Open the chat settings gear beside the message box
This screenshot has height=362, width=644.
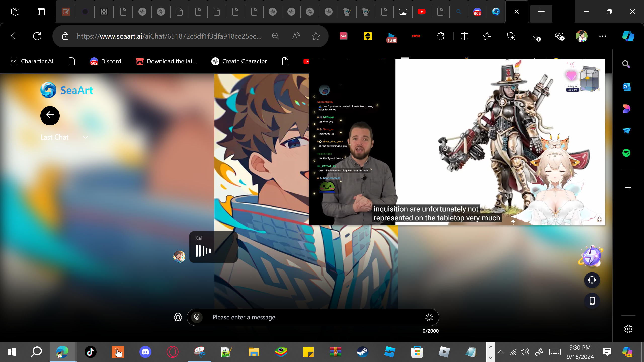178,317
